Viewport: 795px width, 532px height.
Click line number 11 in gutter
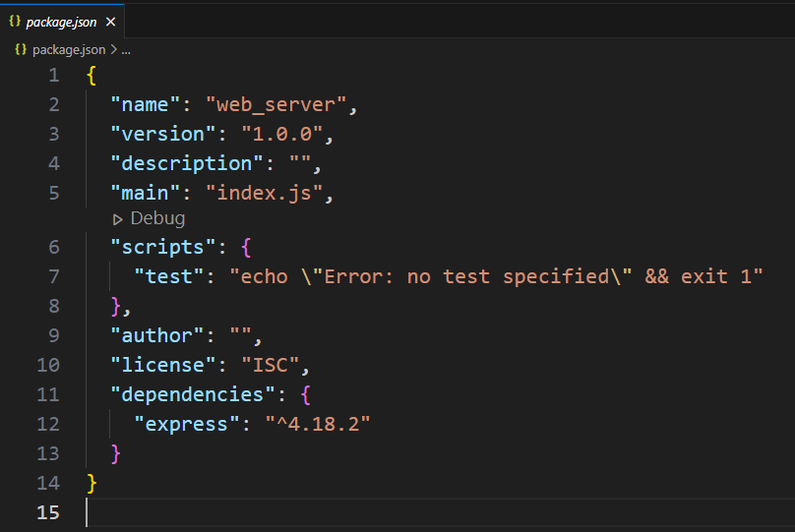48,394
